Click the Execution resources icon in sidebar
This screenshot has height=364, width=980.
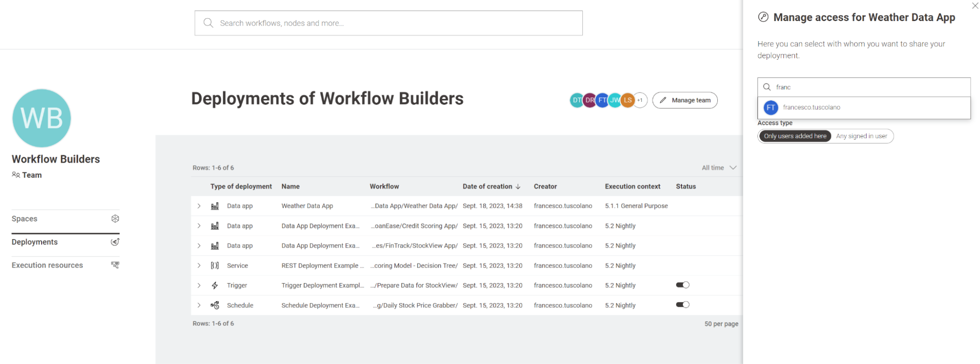(115, 265)
